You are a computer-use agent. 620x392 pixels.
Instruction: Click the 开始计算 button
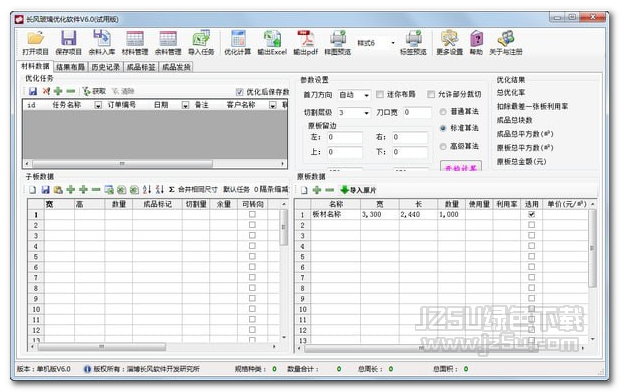[x=461, y=166]
